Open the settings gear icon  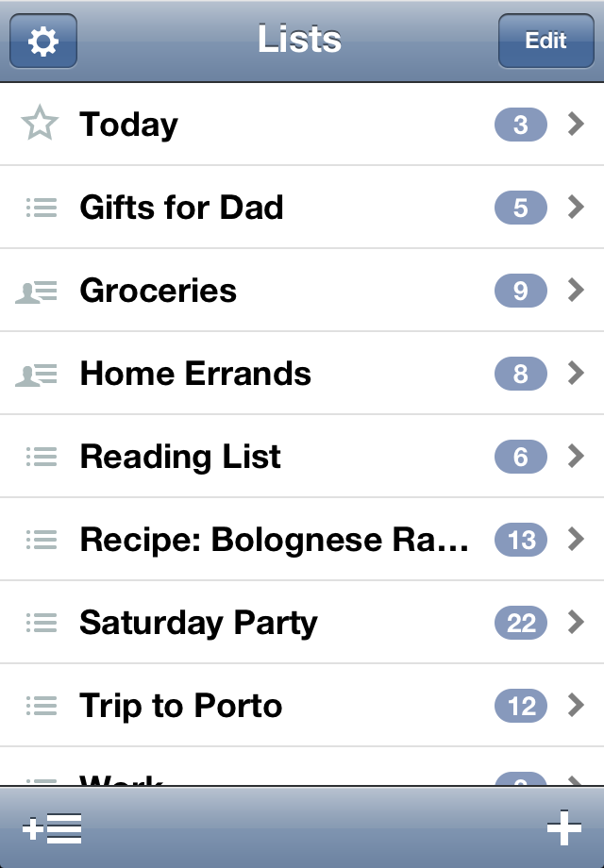[x=42, y=42]
